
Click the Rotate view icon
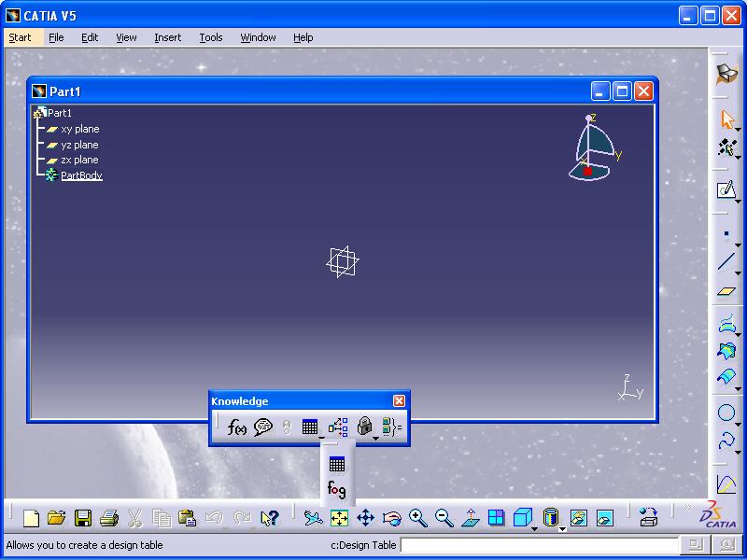coord(391,518)
